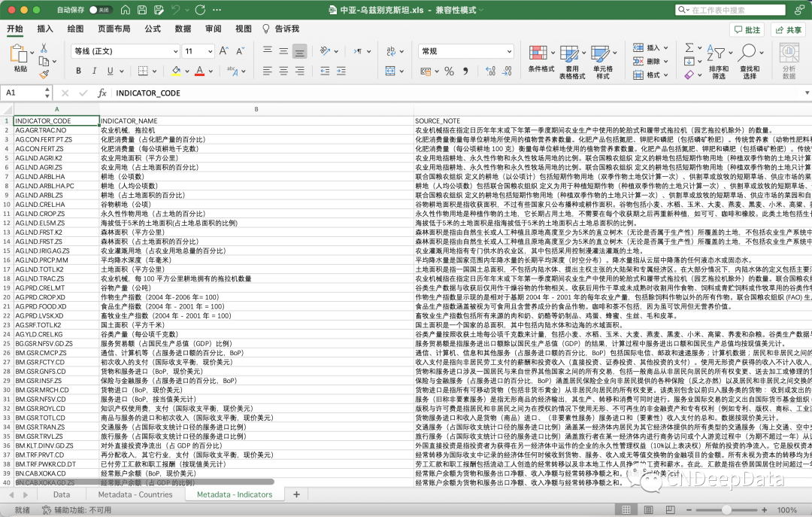Click the AutoSum sigma icon
Screen dimensions: 812x517
click(689, 47)
